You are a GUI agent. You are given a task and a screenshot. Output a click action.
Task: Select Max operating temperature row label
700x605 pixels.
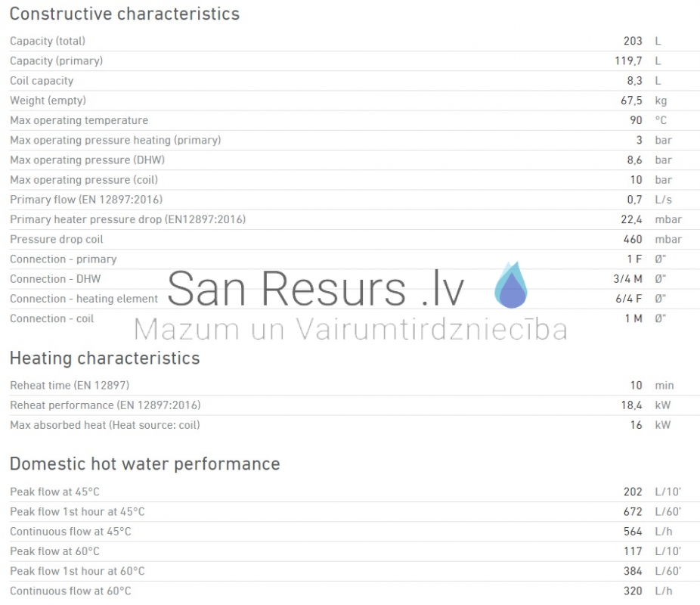(x=79, y=120)
